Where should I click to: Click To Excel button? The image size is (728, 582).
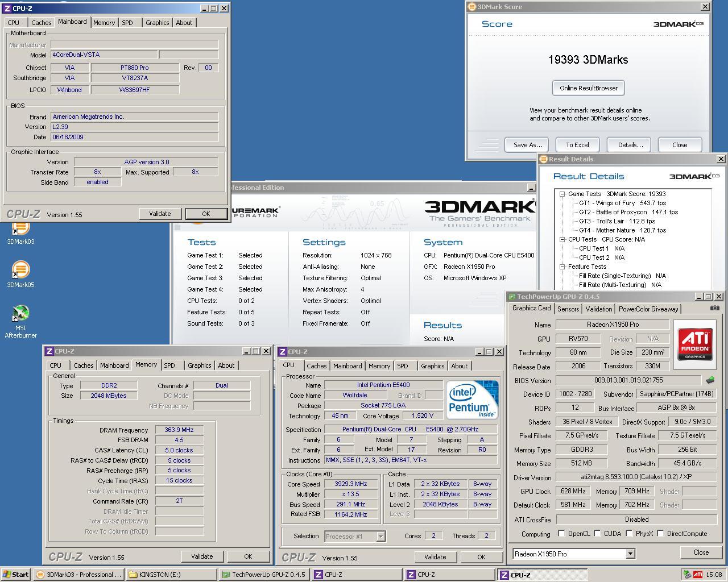coord(577,145)
